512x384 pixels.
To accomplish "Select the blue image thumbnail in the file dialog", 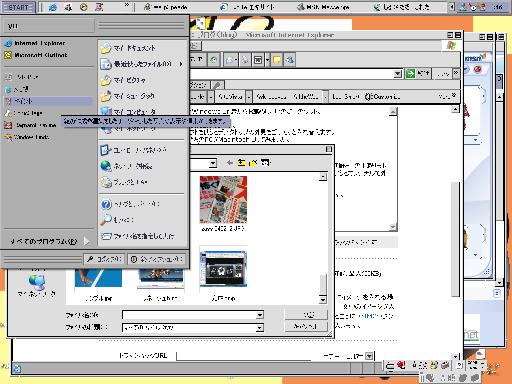I will click(x=98, y=277).
